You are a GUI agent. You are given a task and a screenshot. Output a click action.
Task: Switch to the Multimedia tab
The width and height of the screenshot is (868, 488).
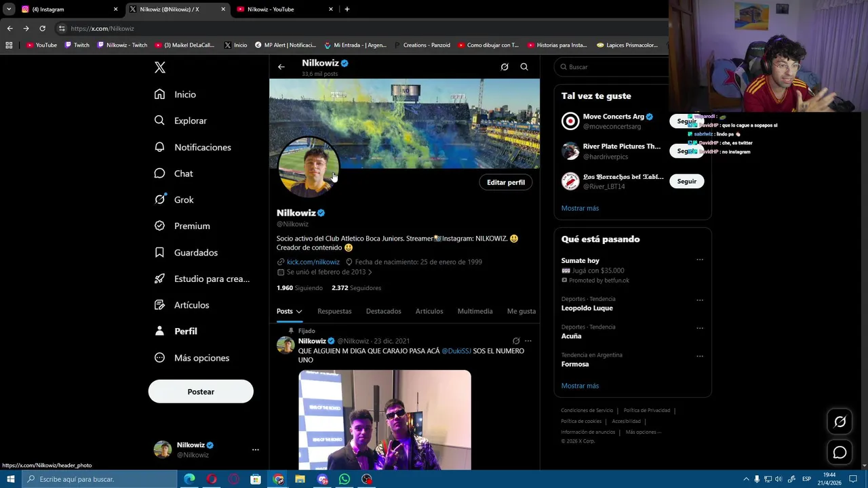[x=475, y=311]
